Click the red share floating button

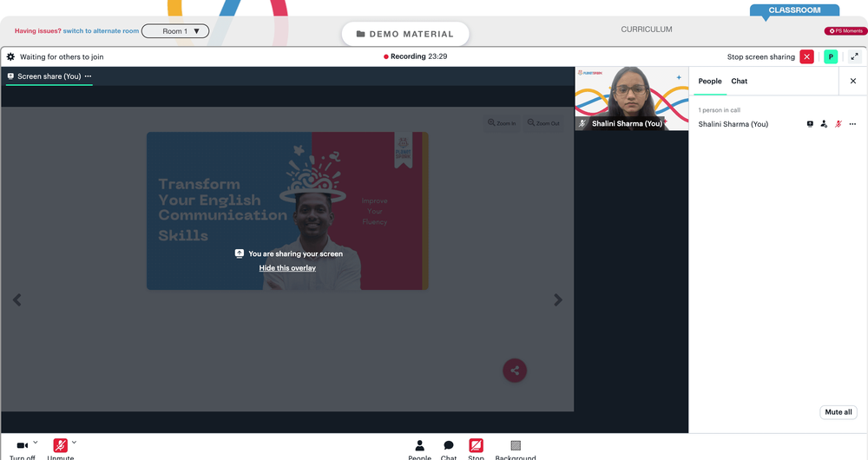tap(515, 371)
